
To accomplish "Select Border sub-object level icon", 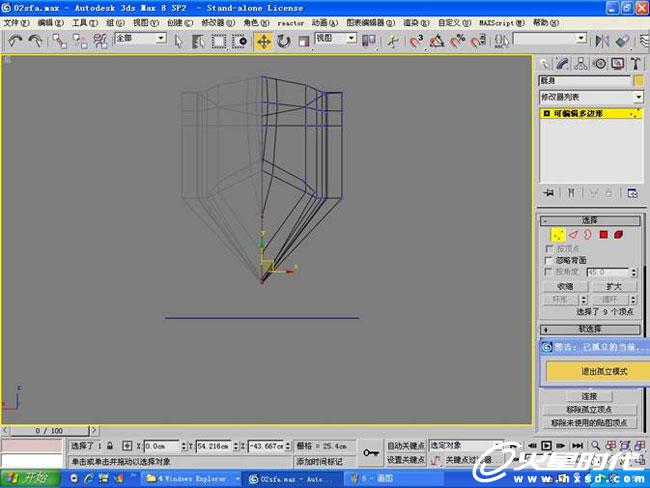I will [588, 235].
